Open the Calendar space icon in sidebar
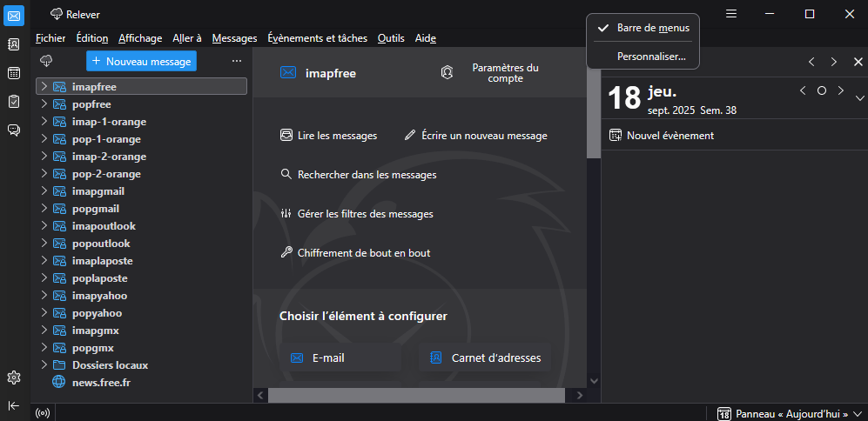This screenshot has height=421, width=868. point(14,72)
